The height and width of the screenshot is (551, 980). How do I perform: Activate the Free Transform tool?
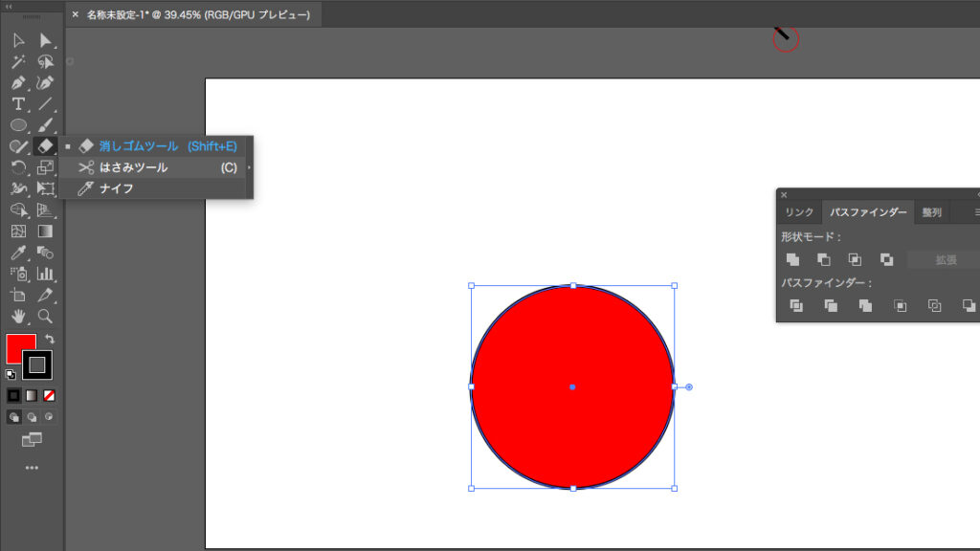click(45, 188)
